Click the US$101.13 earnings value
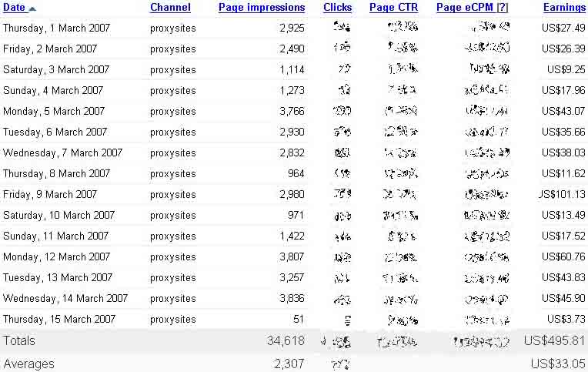588x372 pixels. coord(563,194)
